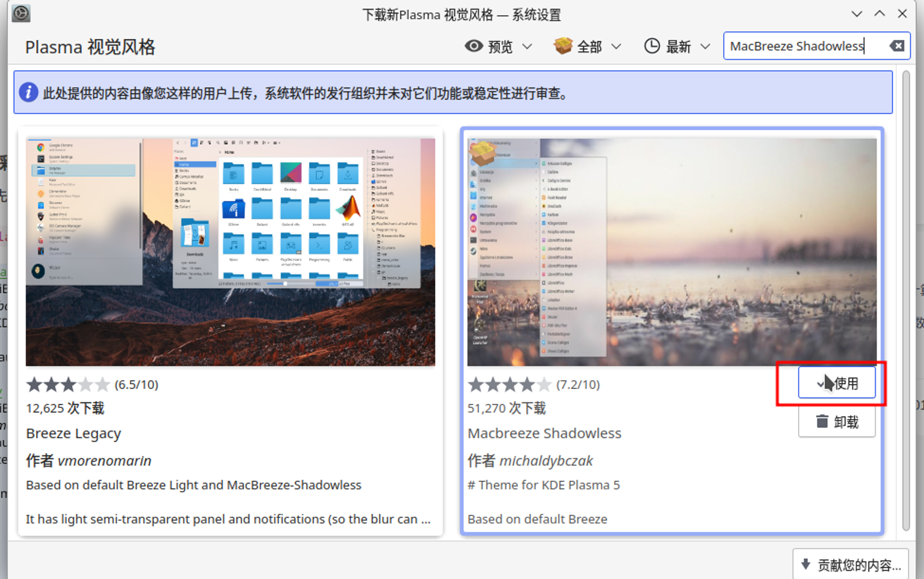Screen dimensions: 924x579
Task: Click author name michaldybczak
Action: click(546, 461)
